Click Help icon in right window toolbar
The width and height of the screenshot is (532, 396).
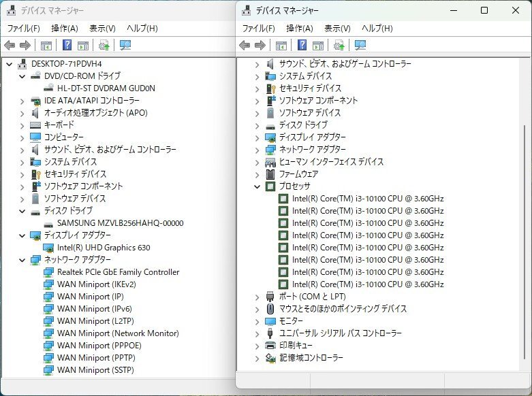click(x=302, y=45)
